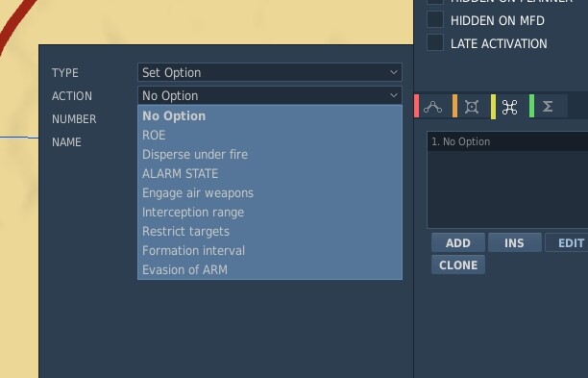Select the 1. No Option list entry
This screenshot has height=378, width=588.
(x=507, y=141)
